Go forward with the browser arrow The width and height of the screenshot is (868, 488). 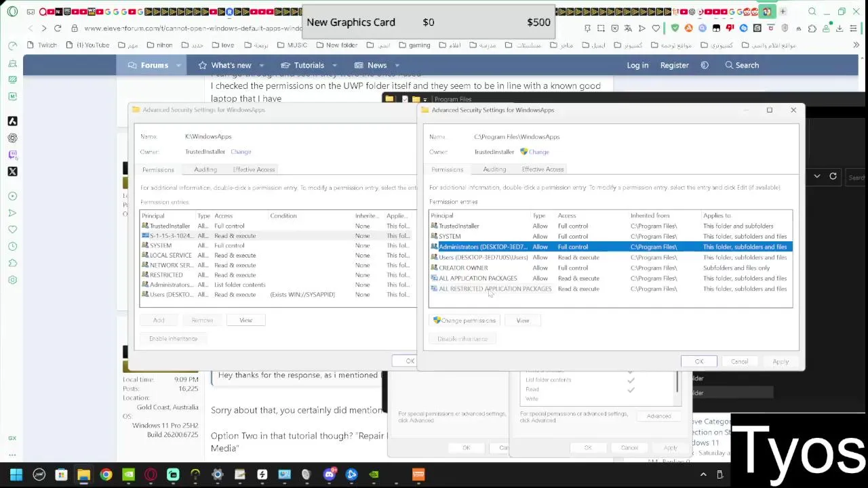(44, 28)
